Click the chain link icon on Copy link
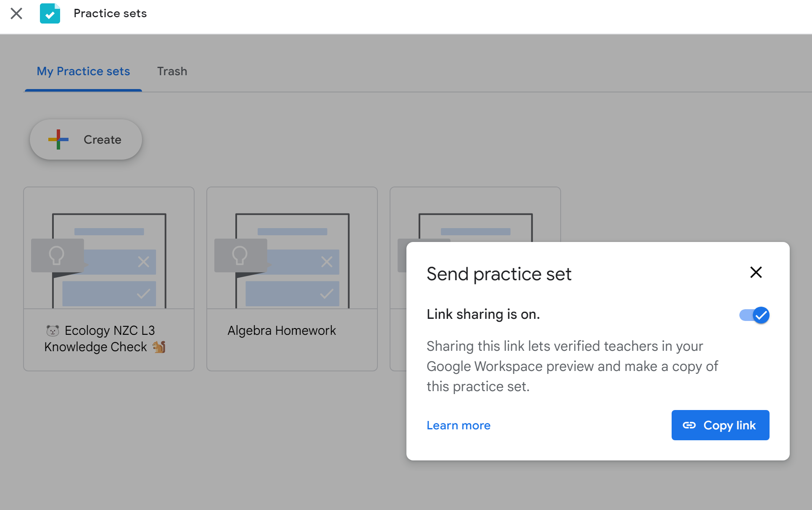Image resolution: width=812 pixels, height=510 pixels. click(x=689, y=425)
